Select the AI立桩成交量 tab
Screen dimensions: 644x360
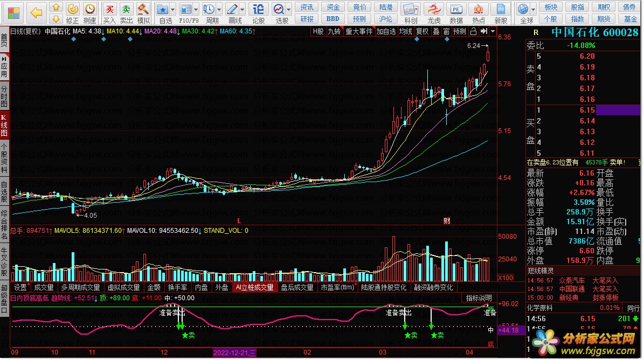(255, 287)
